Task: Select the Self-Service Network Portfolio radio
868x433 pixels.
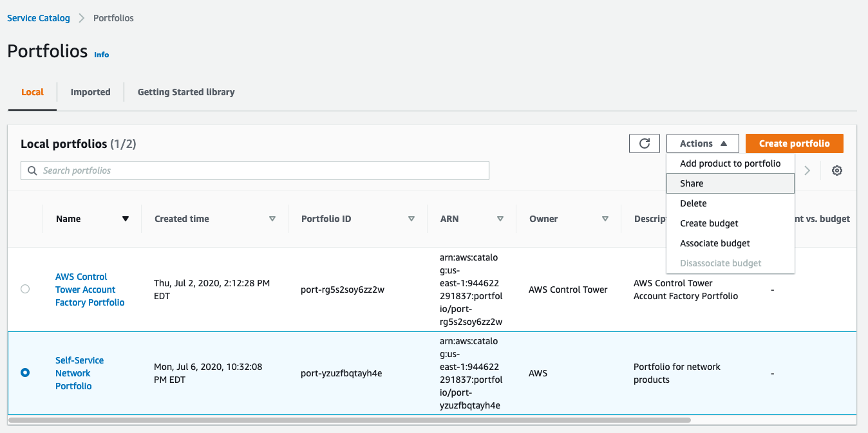Action: click(x=25, y=373)
